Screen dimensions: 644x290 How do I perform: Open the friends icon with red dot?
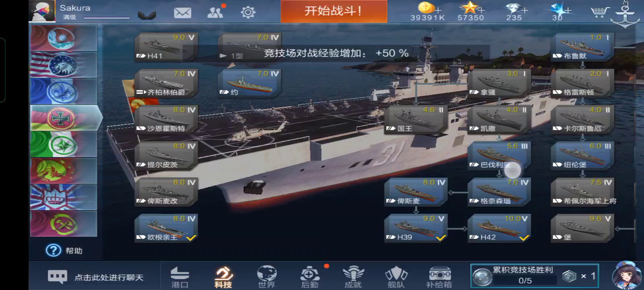(x=216, y=12)
